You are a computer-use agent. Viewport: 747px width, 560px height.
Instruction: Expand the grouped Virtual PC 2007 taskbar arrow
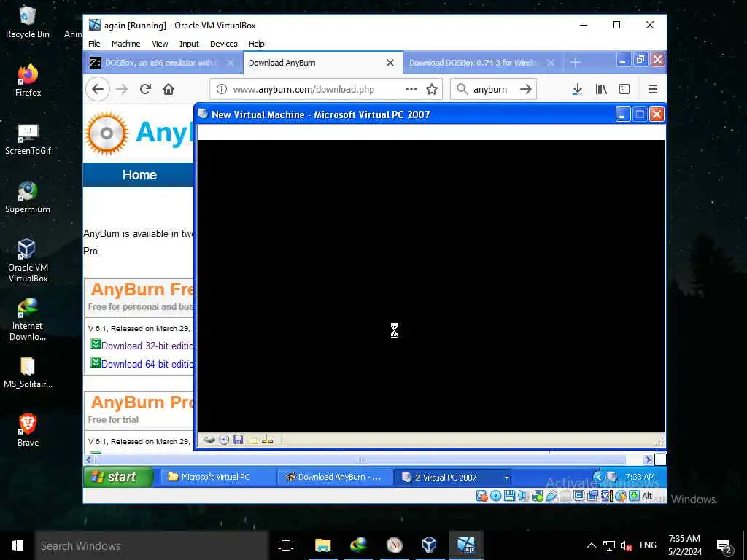point(506,478)
